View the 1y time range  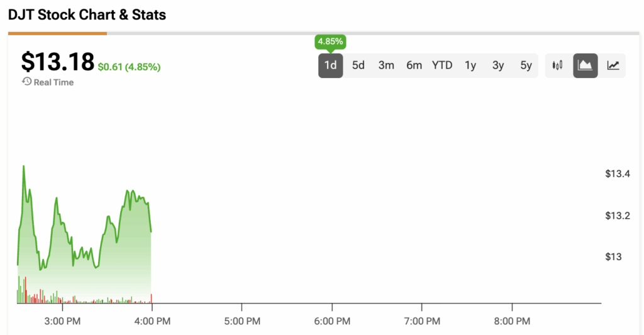470,65
